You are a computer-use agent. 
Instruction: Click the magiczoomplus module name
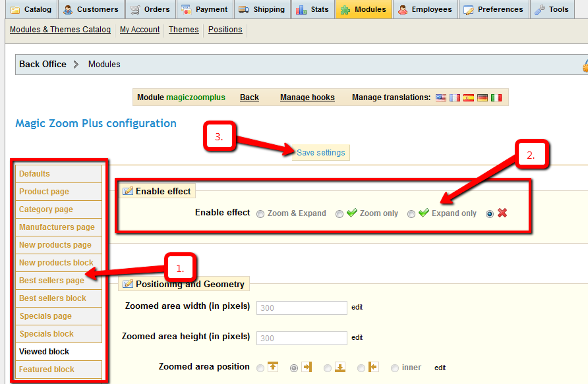196,97
